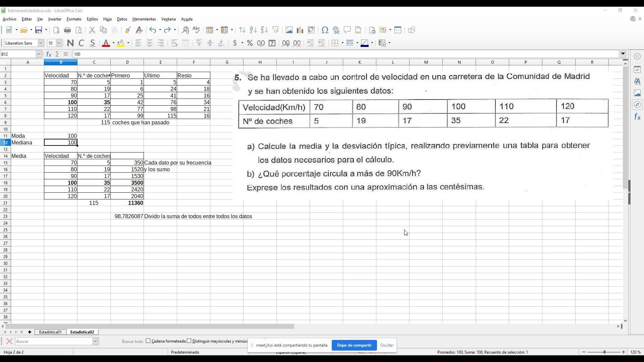The width and height of the screenshot is (644, 362).
Task: Open the Datos menu
Action: tap(122, 19)
